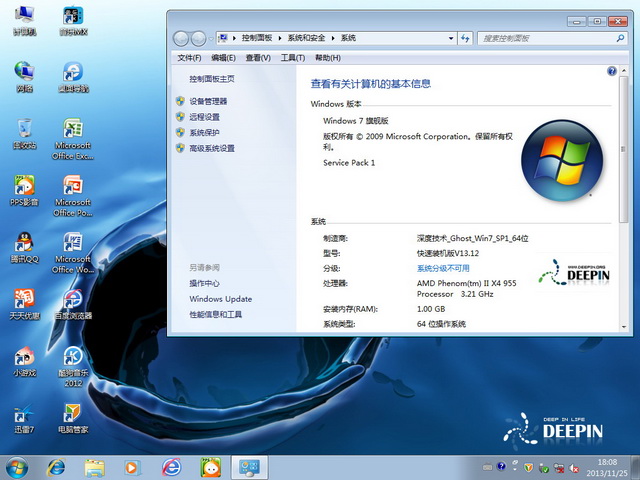Expand the arrow before 控制面板 breadcrumb
This screenshot has width=640, height=480.
pyautogui.click(x=234, y=38)
